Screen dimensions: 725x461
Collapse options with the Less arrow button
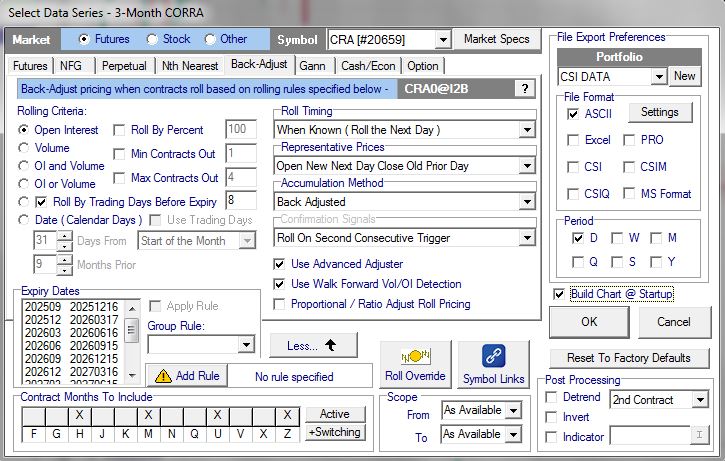[313, 345]
